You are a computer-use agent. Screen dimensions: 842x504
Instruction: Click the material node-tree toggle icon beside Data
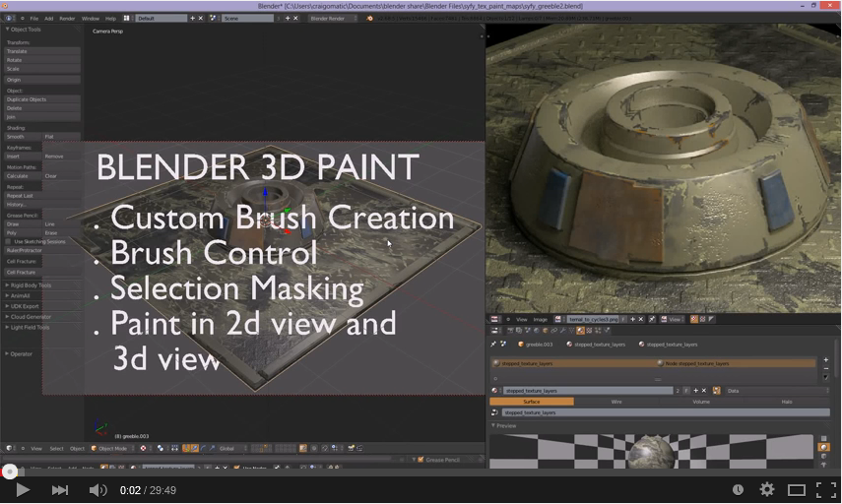click(x=716, y=391)
